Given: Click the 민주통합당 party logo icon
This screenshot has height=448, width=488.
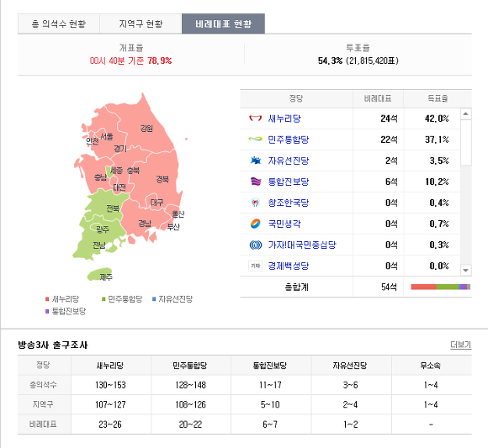Looking at the screenshot, I should click(255, 139).
